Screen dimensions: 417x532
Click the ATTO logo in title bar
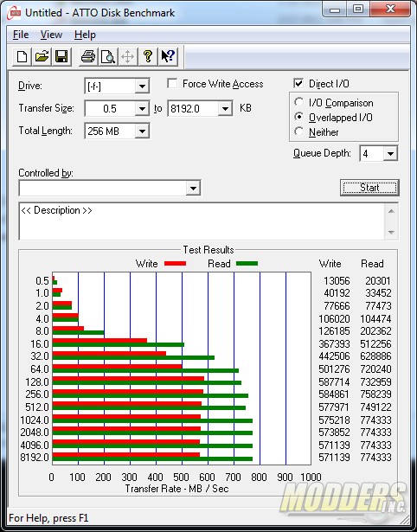[x=14, y=14]
